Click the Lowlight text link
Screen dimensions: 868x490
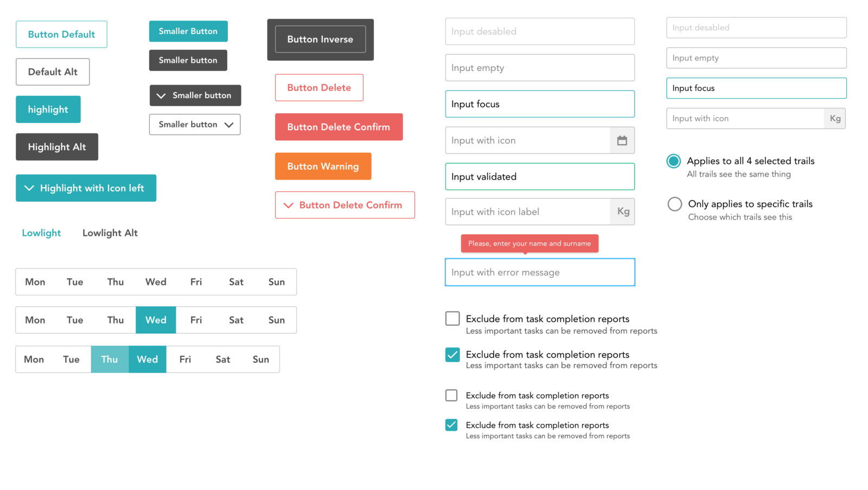[41, 233]
